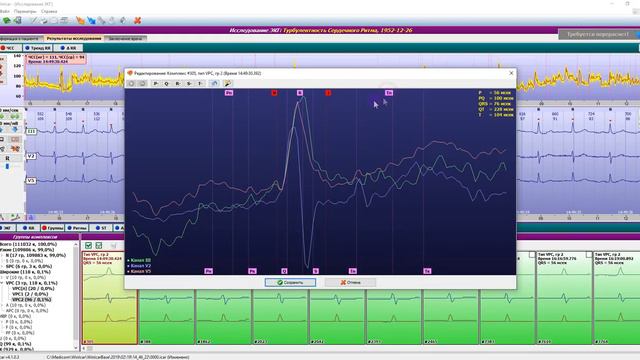This screenshot has width=640, height=360.
Task: Open the Справка menu
Action: [49, 11]
